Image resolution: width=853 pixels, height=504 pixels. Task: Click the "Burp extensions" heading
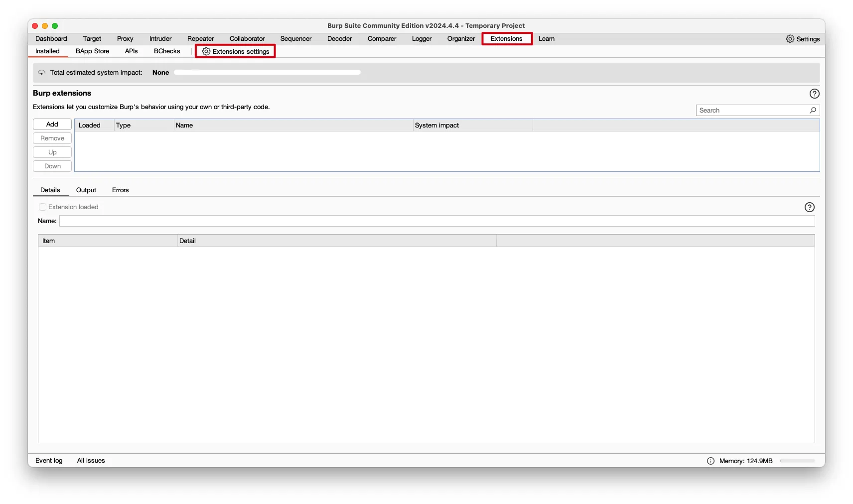62,93
